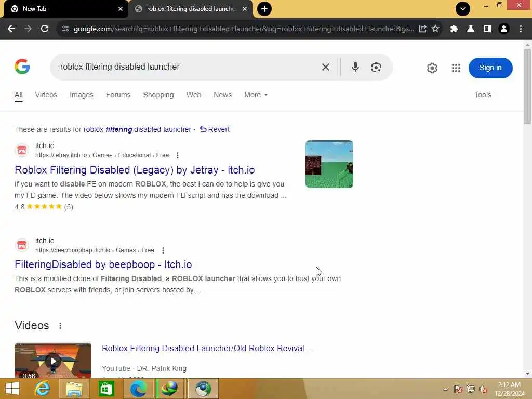Close the New Tab tab

pyautogui.click(x=121, y=9)
